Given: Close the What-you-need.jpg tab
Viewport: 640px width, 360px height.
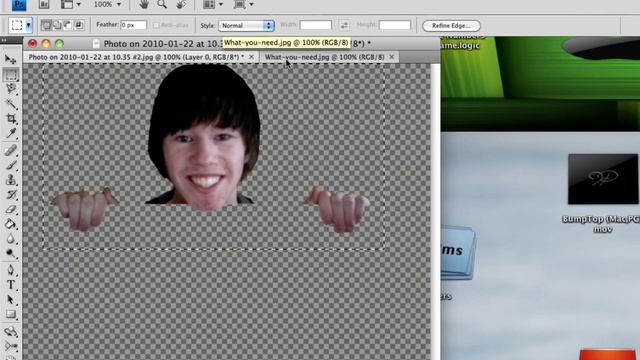Looking at the screenshot, I should coord(391,57).
